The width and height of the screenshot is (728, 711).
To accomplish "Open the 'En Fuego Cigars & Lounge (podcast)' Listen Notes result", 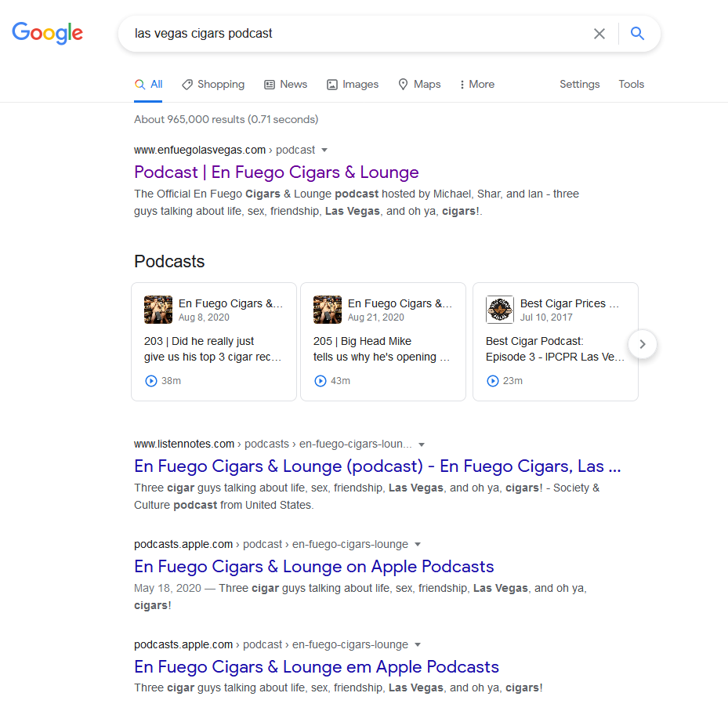I will point(377,466).
